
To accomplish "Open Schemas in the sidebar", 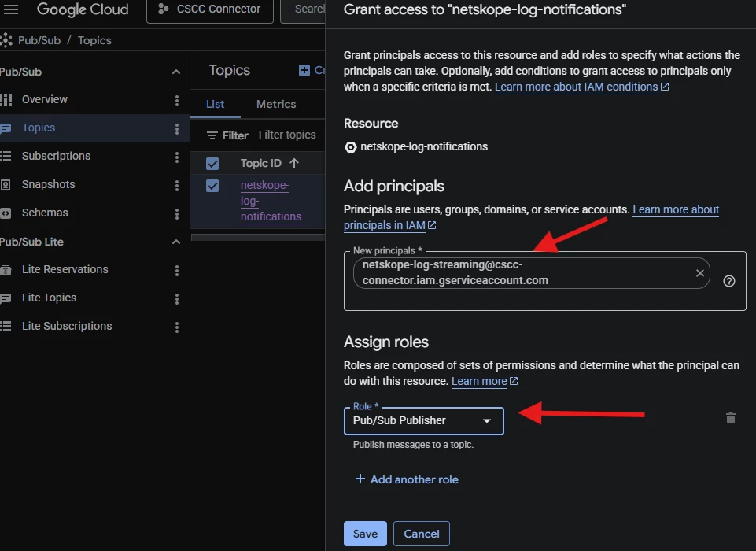I will click(45, 213).
